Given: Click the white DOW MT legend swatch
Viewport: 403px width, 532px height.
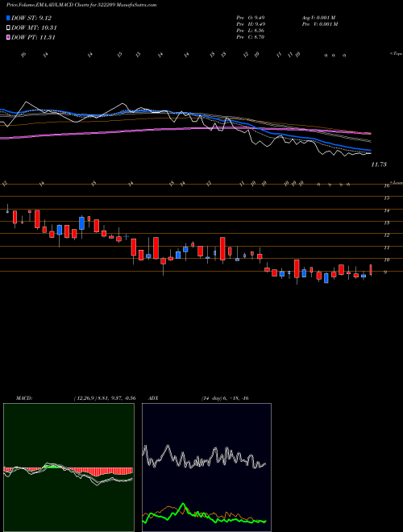Looking at the screenshot, I should coord(9,28).
